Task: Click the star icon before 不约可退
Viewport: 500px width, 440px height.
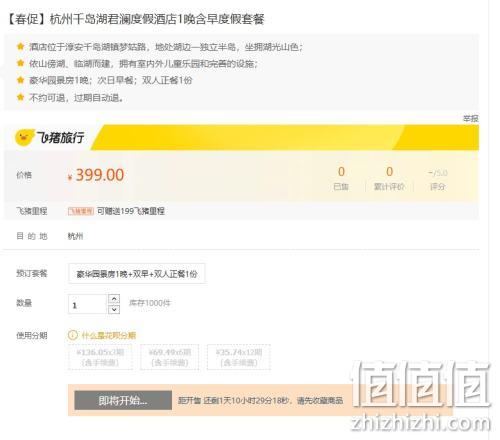Action: point(20,97)
